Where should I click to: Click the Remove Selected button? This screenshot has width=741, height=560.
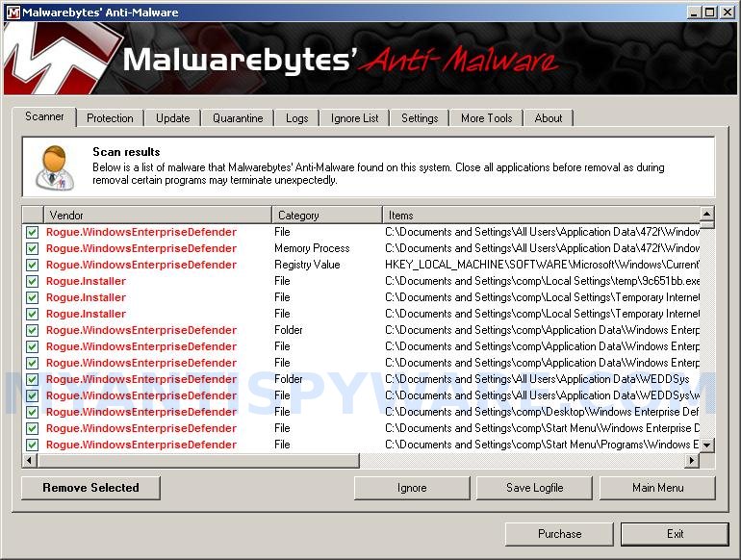(x=90, y=488)
